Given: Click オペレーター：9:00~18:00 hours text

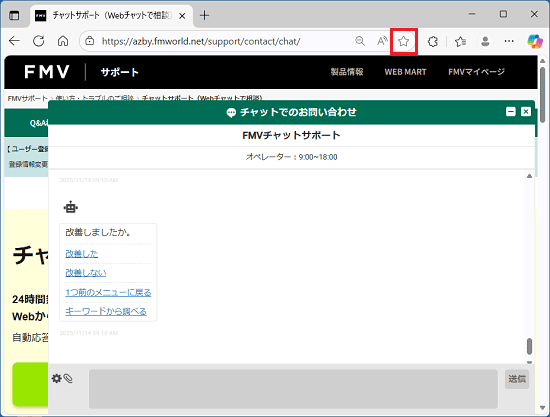Looking at the screenshot, I should [x=291, y=157].
